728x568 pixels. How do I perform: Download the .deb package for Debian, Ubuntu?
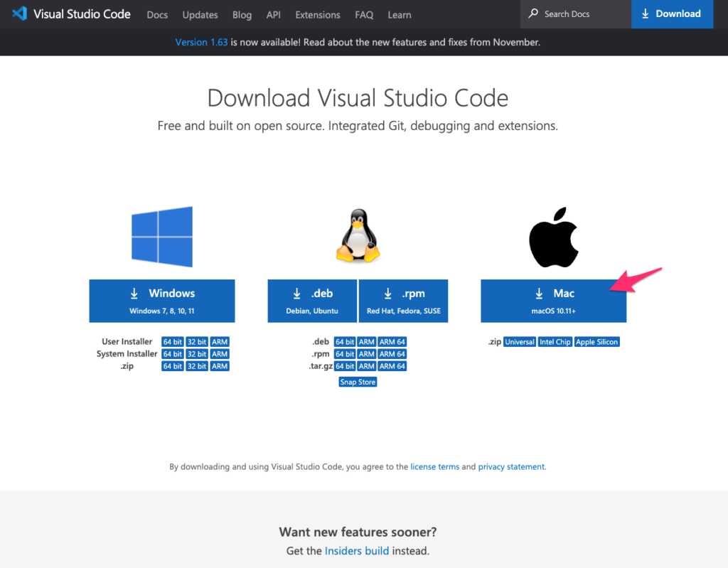click(x=312, y=301)
